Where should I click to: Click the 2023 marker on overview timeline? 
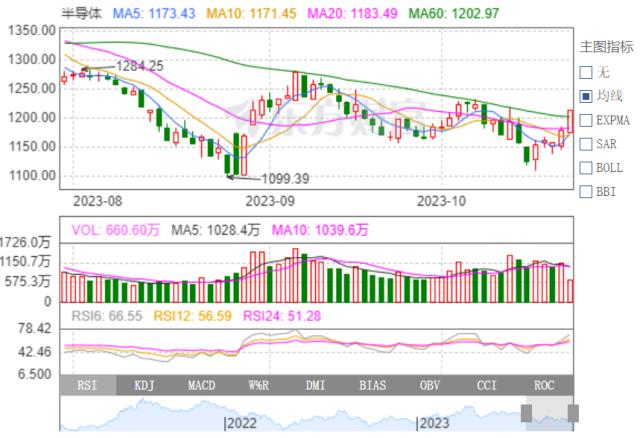coord(433,423)
